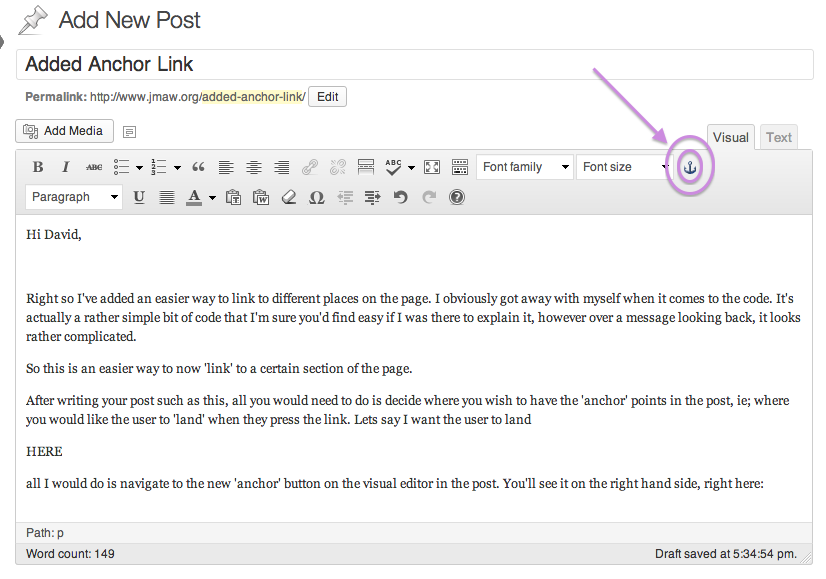
Task: Toggle the kitchen sink toolbar row
Action: tap(460, 168)
